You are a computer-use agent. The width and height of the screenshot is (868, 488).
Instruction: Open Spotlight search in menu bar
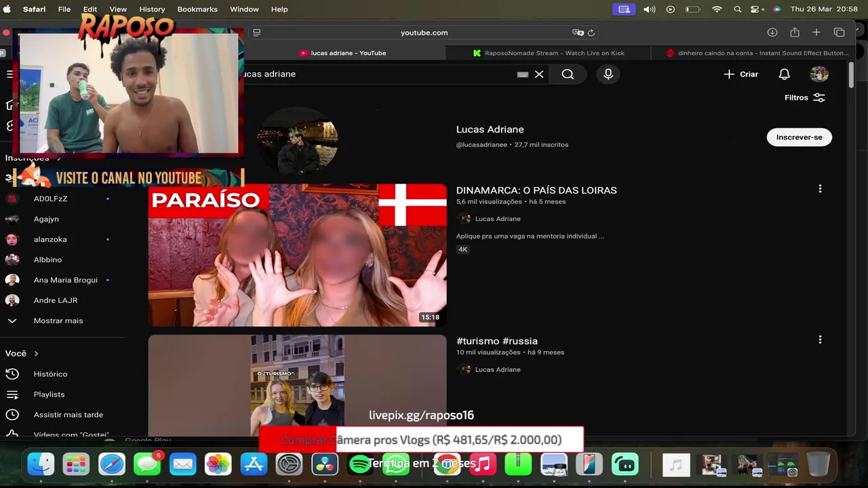tap(737, 9)
